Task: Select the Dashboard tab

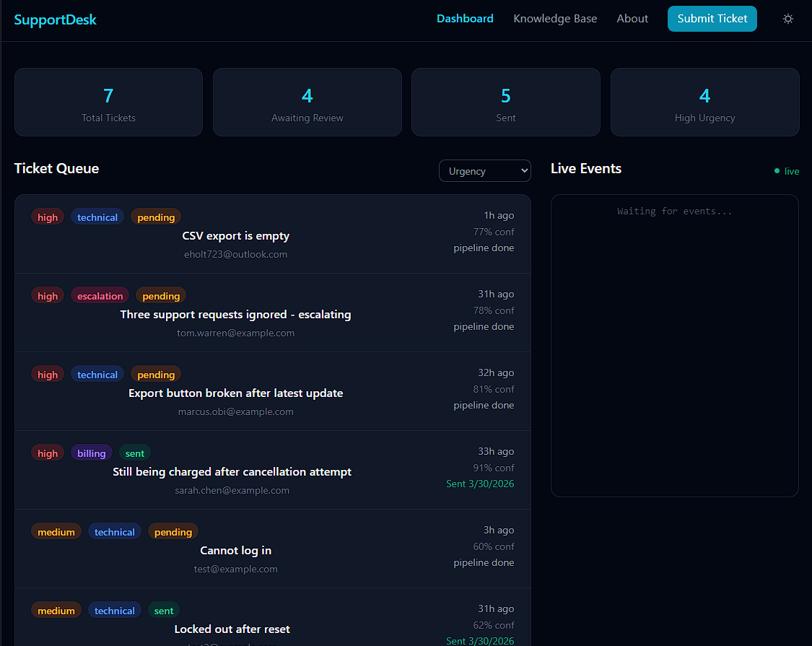Action: [465, 18]
